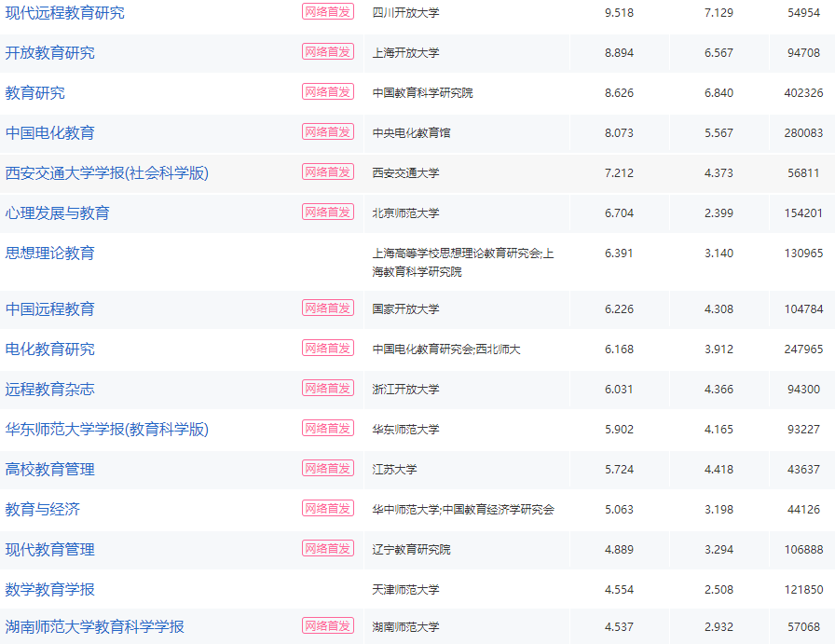The image size is (835, 644).
Task: Select 网络首发 badge for 华东师范大学学报(教育科学版)
Action: coord(328,428)
